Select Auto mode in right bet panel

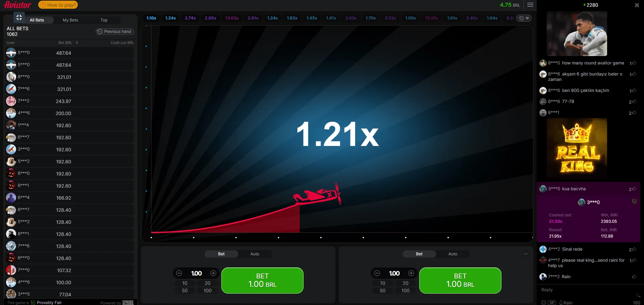coord(453,254)
